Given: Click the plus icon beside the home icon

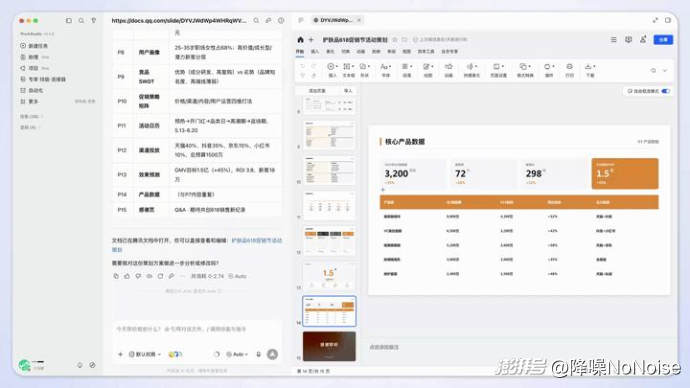Looking at the screenshot, I should [x=311, y=40].
